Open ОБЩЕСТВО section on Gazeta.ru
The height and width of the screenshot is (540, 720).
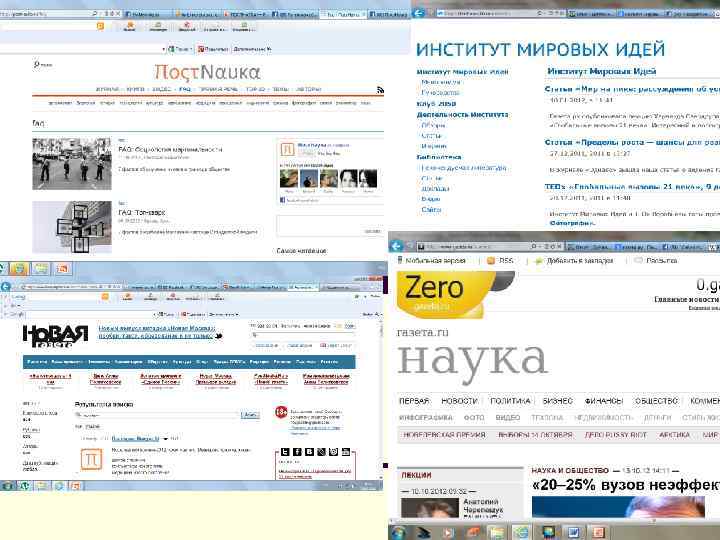click(x=656, y=401)
